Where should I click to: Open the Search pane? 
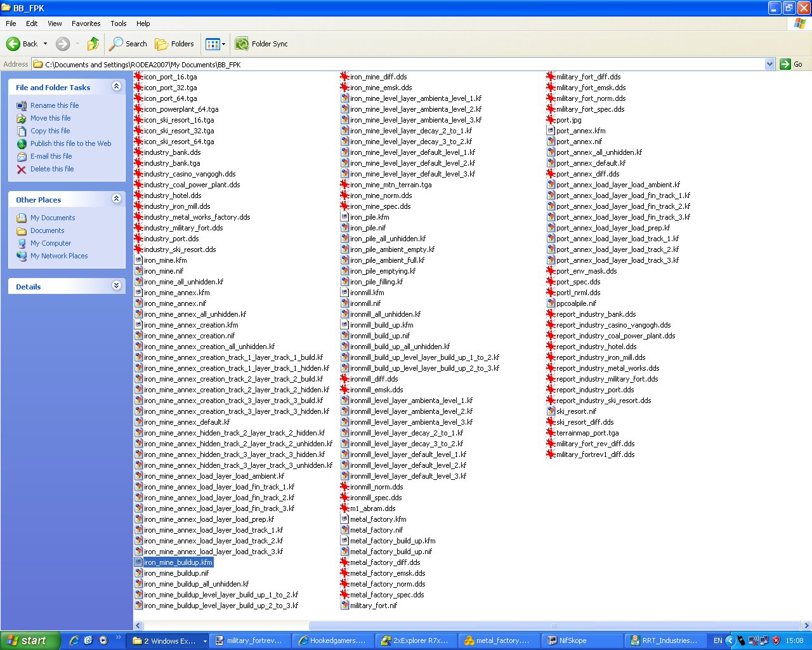point(128,44)
